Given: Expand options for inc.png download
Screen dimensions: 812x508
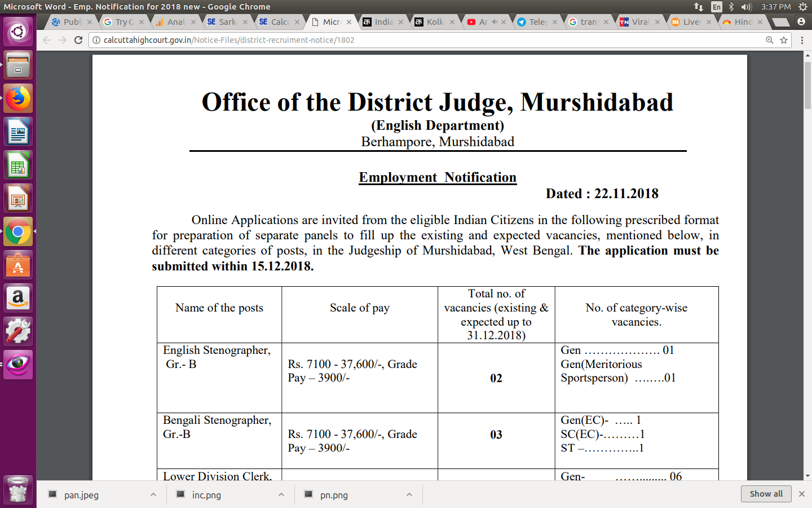Looking at the screenshot, I should (x=281, y=494).
